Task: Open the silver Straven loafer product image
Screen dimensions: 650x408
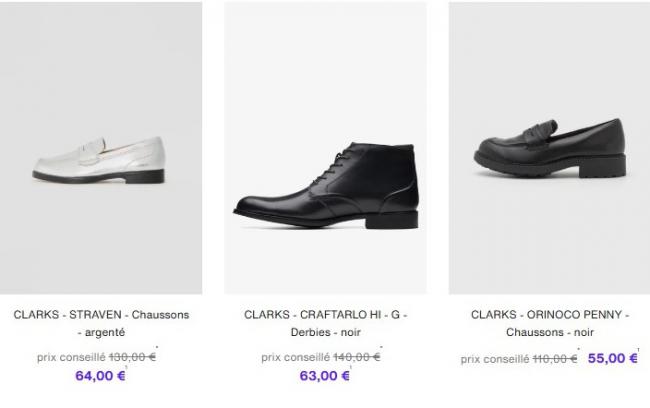Action: pyautogui.click(x=101, y=148)
